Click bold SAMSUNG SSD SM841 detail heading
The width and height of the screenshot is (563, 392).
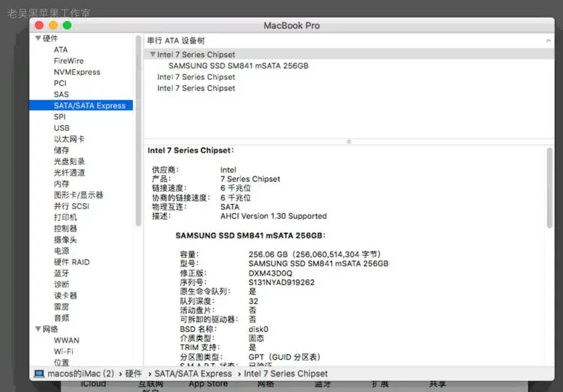coord(250,236)
